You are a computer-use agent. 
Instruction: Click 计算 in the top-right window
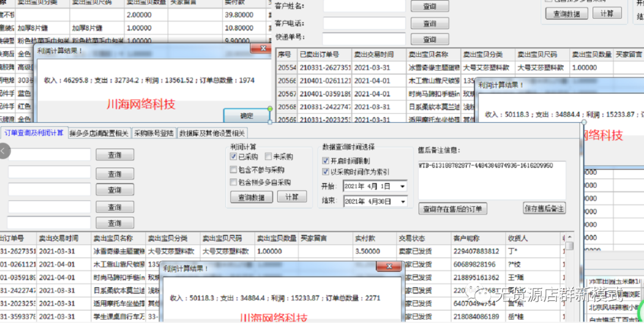coord(607,13)
